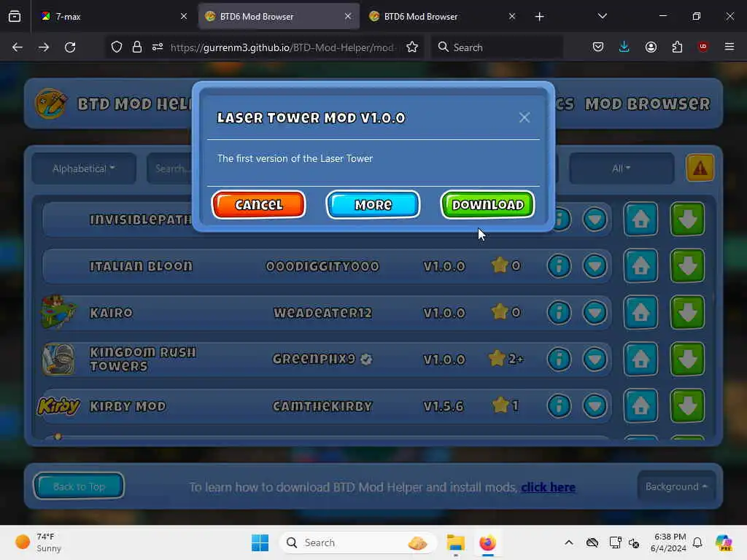Expand InvisiblePath versions dropdown
This screenshot has height=560, width=747.
click(595, 219)
